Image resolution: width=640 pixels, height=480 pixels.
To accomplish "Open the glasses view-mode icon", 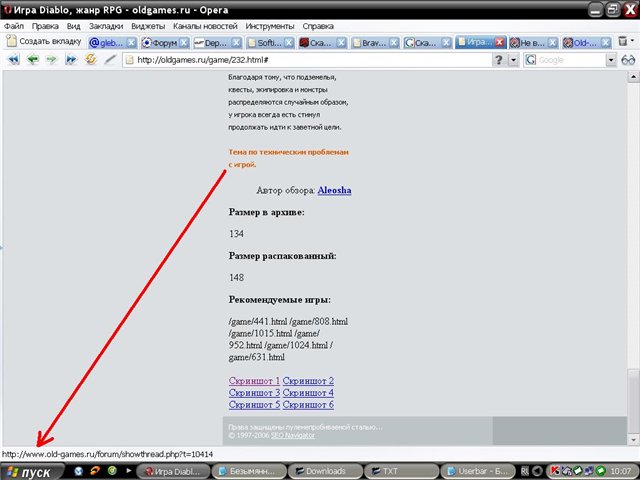I will click(628, 60).
